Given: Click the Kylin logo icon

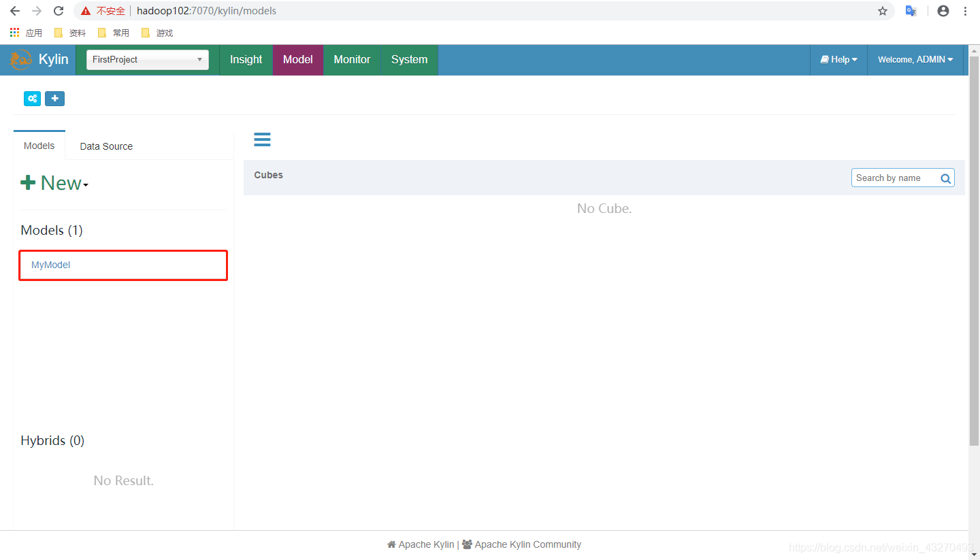Looking at the screenshot, I should 20,60.
